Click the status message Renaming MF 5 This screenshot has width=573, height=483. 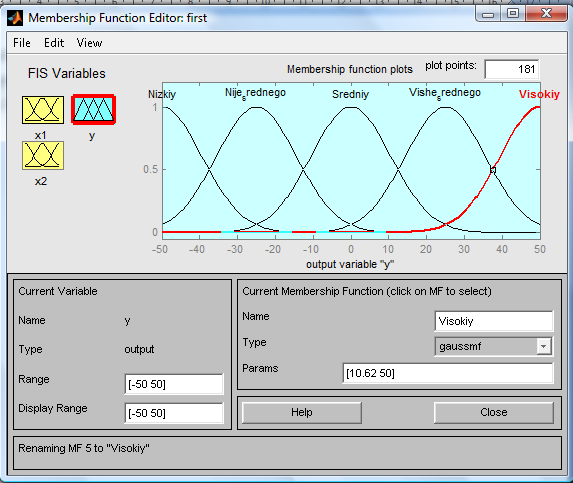tap(84, 448)
